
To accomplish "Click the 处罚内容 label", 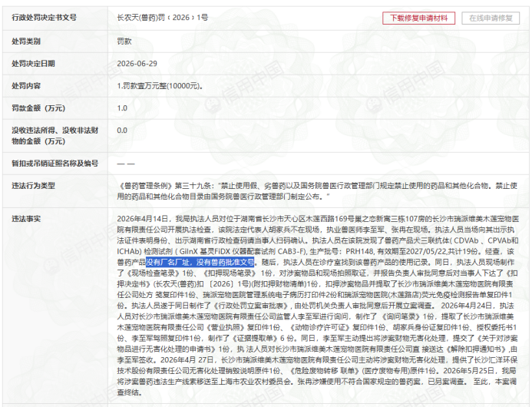I will [x=26, y=86].
